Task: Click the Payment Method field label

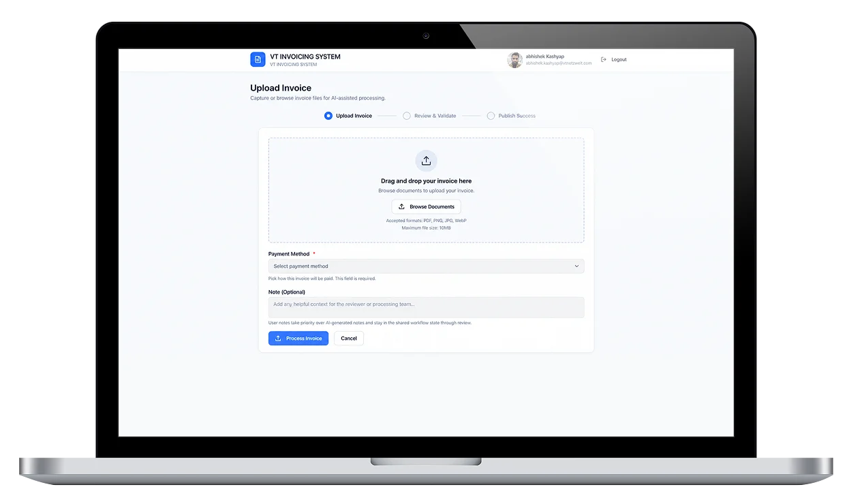Action: coord(289,254)
